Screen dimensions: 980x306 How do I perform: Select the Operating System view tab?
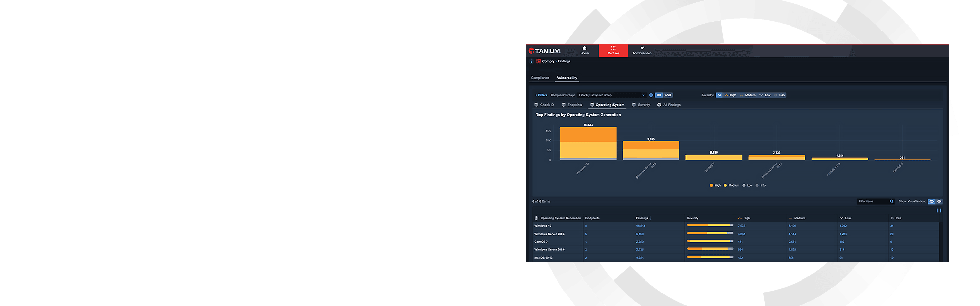607,105
